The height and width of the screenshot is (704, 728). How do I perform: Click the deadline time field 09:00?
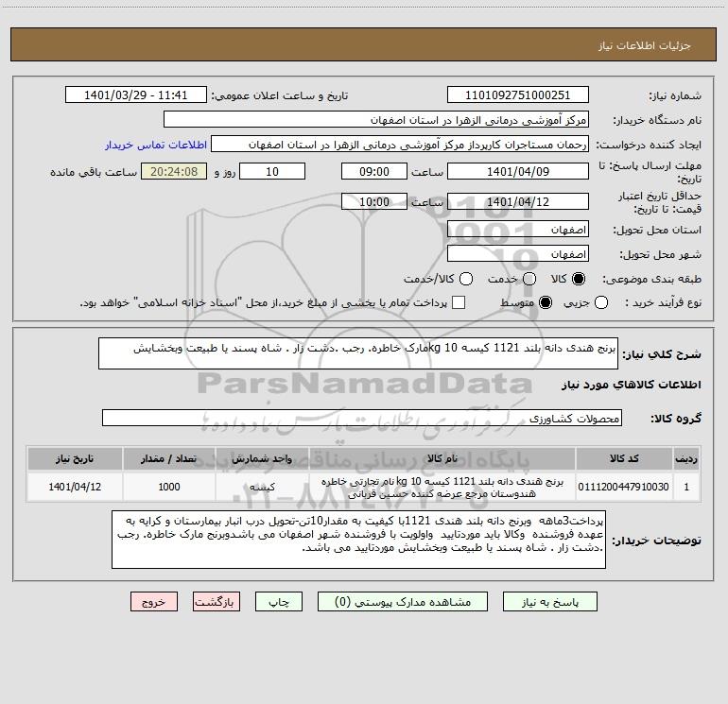[374, 171]
